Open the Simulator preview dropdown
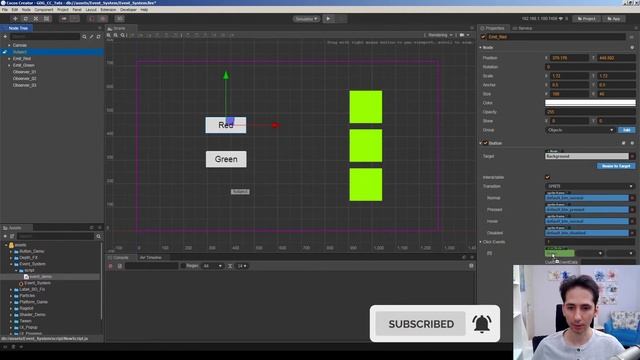Viewport: 640px width, 360px height. (306, 19)
